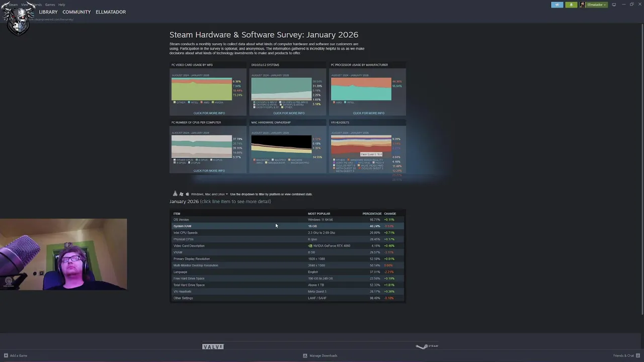Click the 'Meta Quest 3' table value
The width and height of the screenshot is (644, 362).
tap(317, 292)
